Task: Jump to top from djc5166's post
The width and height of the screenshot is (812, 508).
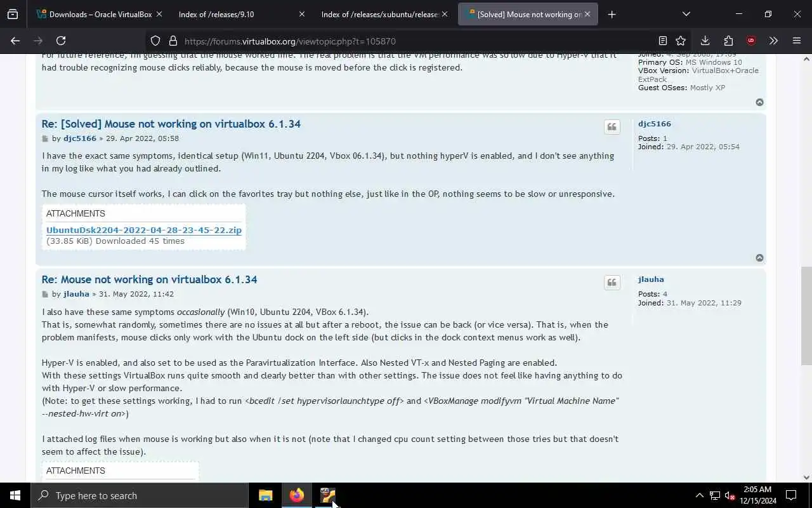Action: [759, 258]
